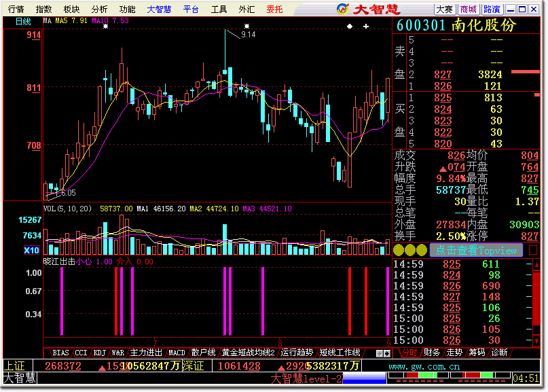Click the white diamond marker above chart
This screenshot has height=392, width=548.
click(x=350, y=26)
